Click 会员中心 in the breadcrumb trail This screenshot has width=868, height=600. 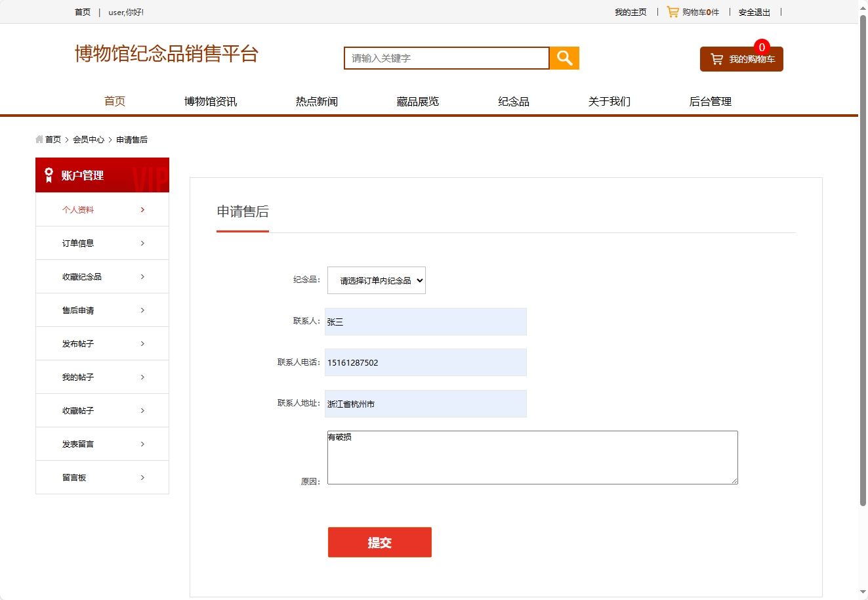pos(88,139)
